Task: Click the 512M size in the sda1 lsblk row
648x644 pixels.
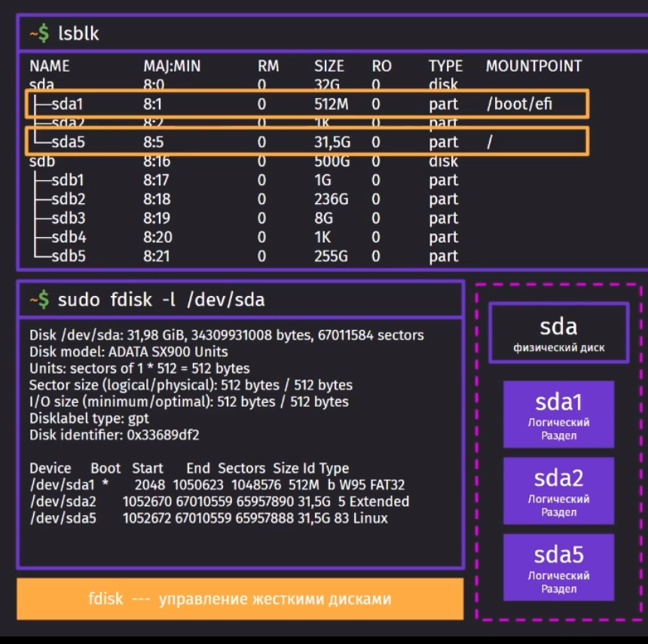Action: [331, 104]
